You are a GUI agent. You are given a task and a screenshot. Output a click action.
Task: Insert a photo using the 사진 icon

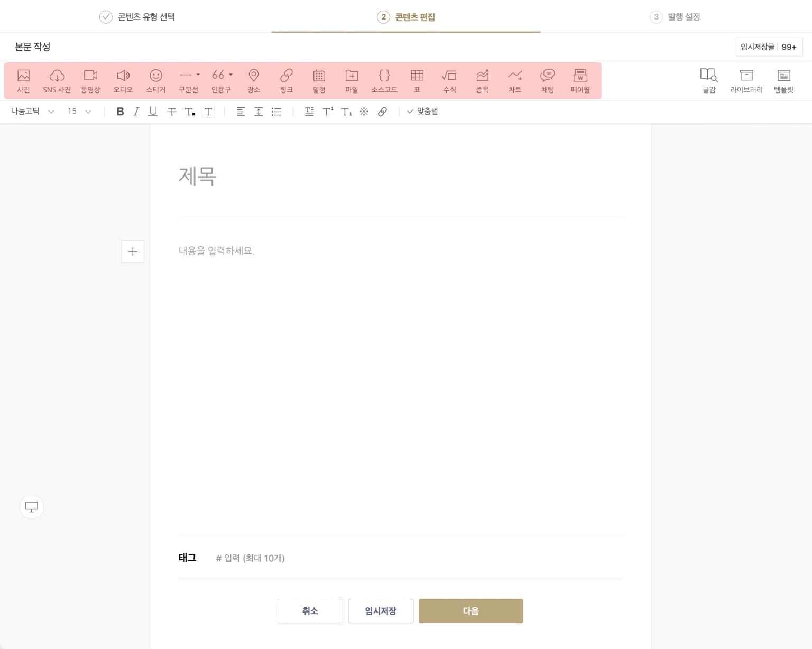[x=23, y=81]
